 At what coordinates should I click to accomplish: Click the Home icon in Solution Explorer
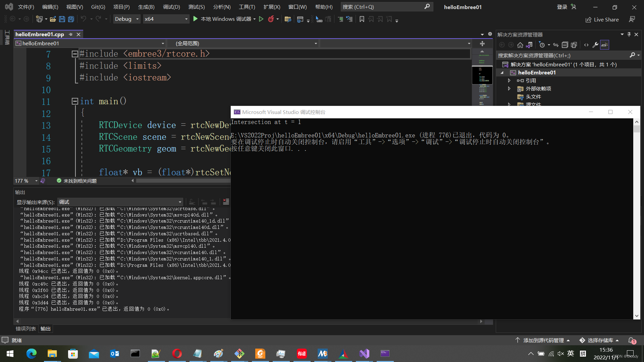pyautogui.click(x=520, y=45)
